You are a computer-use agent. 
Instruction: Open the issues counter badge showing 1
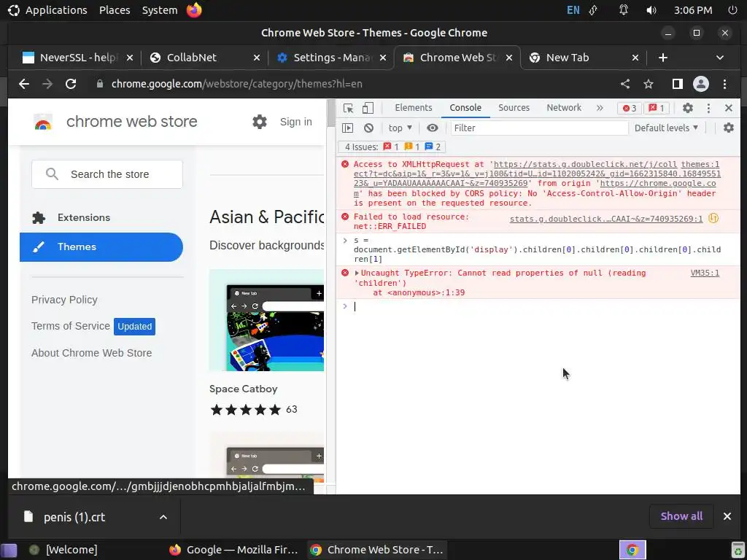(x=657, y=108)
